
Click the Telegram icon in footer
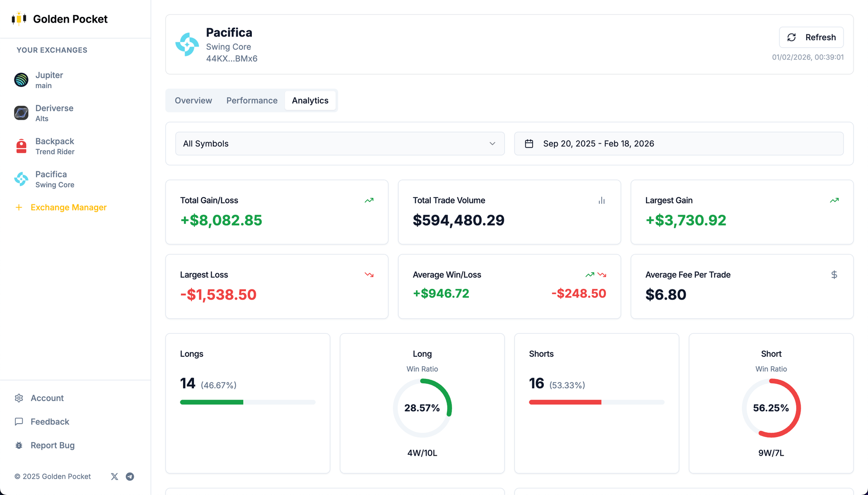pyautogui.click(x=130, y=476)
